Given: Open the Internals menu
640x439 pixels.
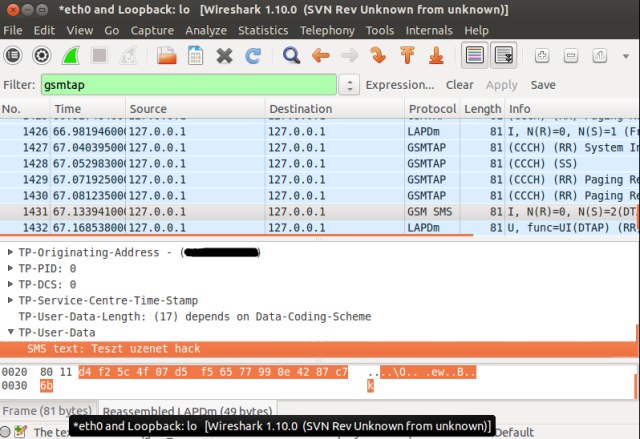Looking at the screenshot, I should pyautogui.click(x=429, y=31).
